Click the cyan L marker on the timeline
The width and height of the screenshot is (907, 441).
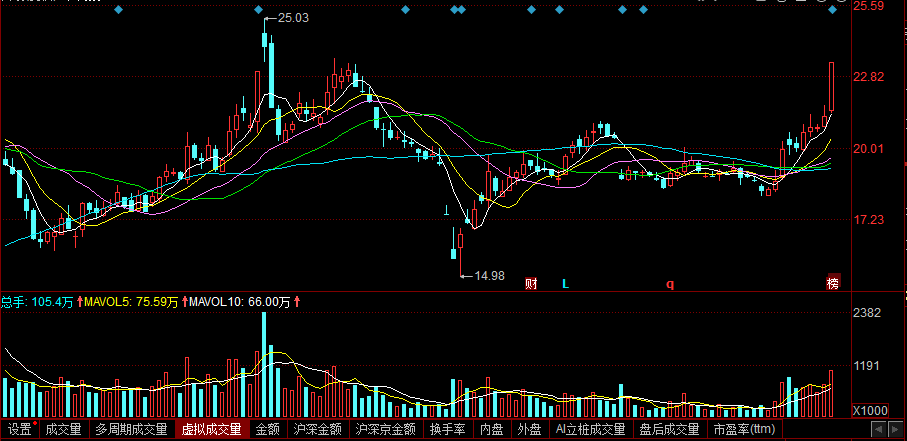coord(565,284)
